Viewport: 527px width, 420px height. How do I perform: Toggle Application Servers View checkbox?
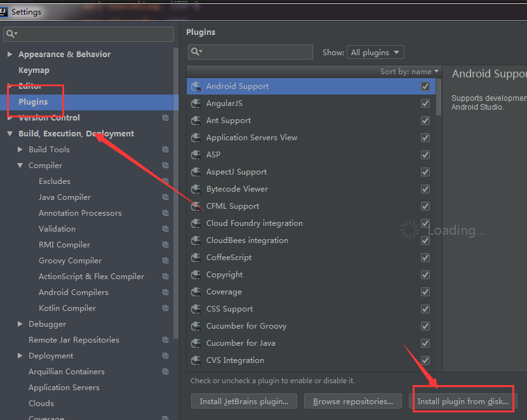coord(425,138)
